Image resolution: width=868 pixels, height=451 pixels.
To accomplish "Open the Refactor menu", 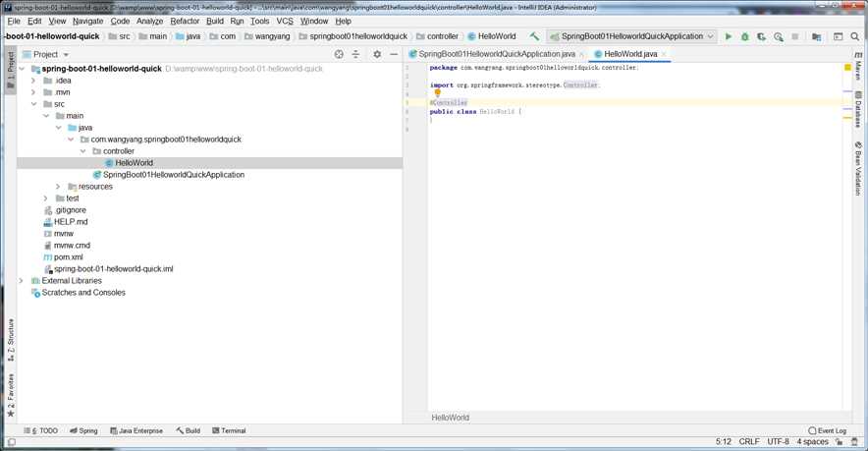I will click(185, 21).
